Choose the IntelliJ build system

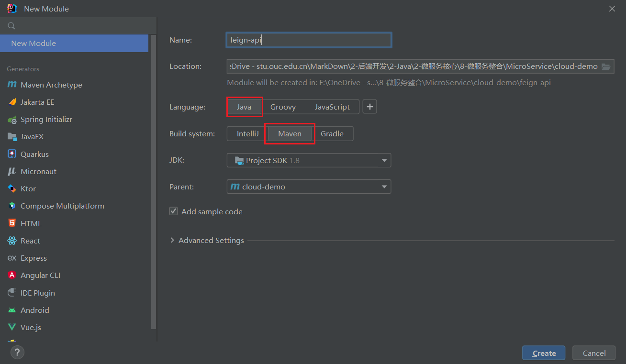pos(247,134)
